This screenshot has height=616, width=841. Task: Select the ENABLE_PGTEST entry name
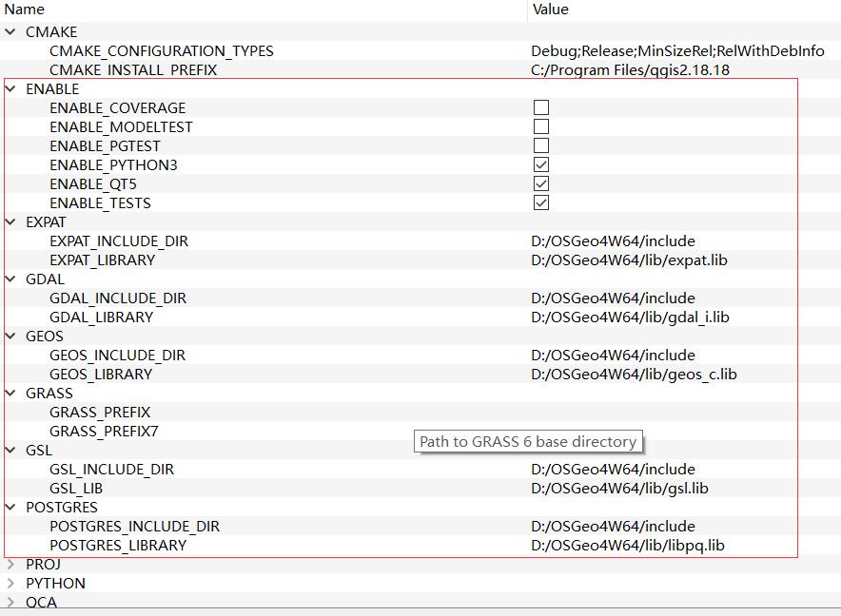105,145
